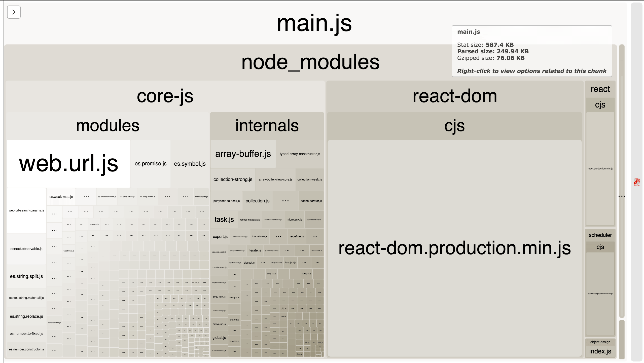Click the task.js internals tile

click(x=224, y=220)
